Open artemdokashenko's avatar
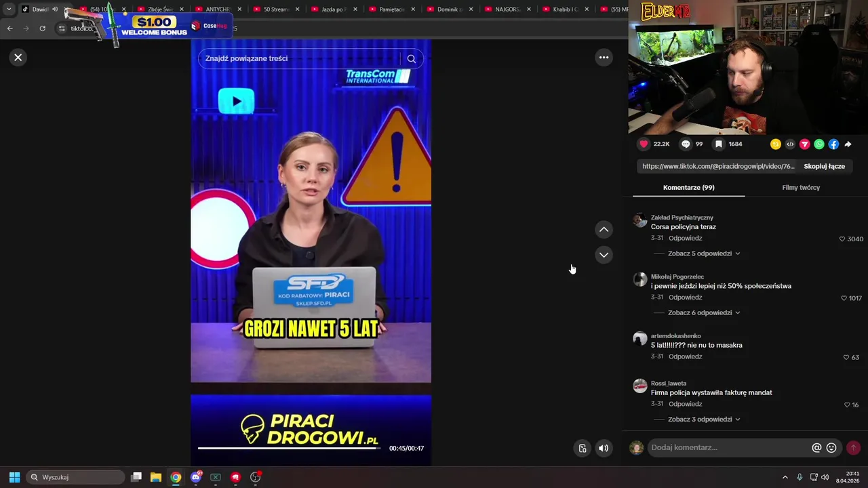Viewport: 868px width, 488px height. click(640, 338)
